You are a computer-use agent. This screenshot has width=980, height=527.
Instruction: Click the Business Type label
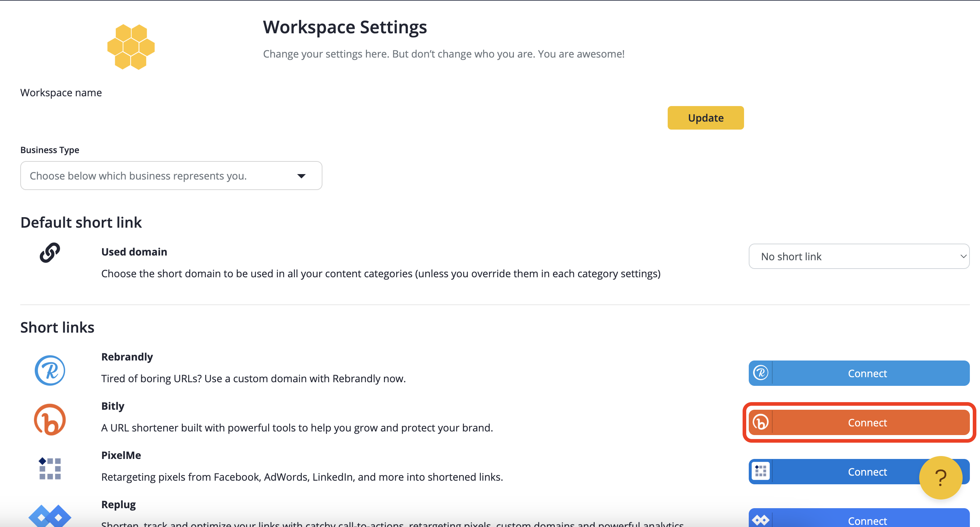50,150
